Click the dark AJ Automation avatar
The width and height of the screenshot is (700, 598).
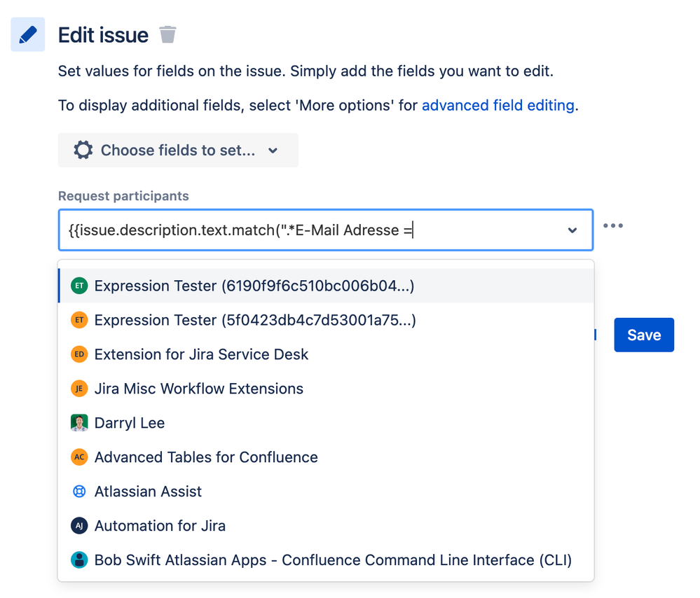pos(79,526)
